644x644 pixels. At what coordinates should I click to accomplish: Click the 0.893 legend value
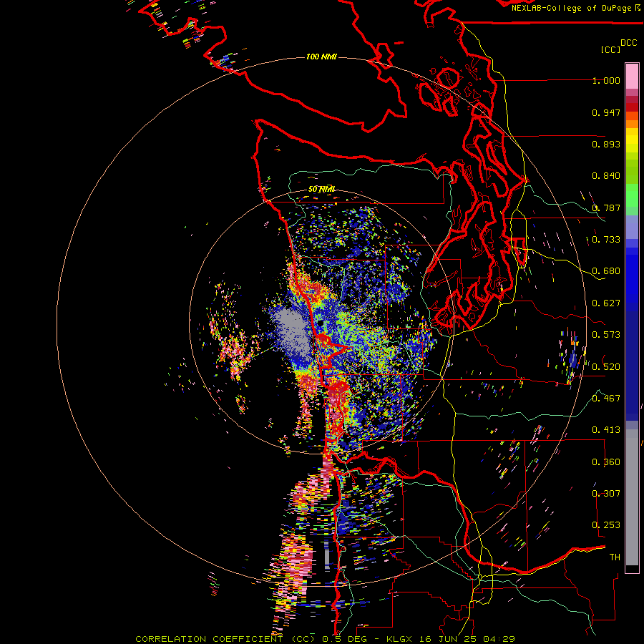pos(606,144)
